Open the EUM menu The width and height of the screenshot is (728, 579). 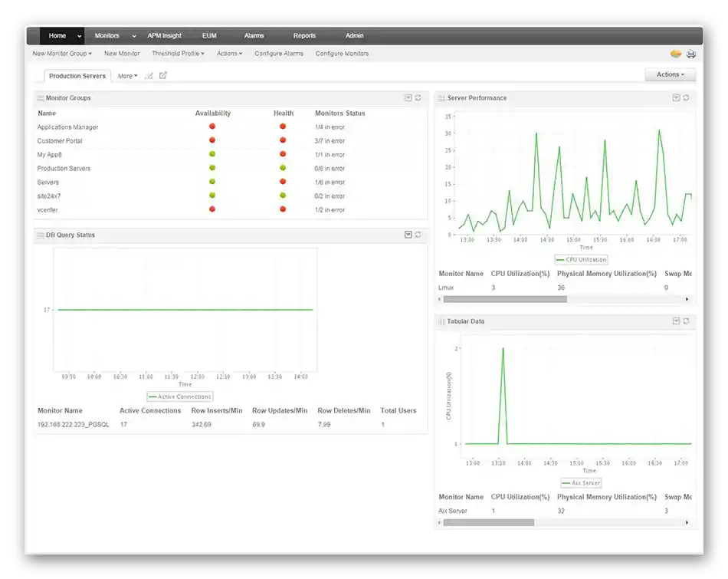pyautogui.click(x=209, y=36)
